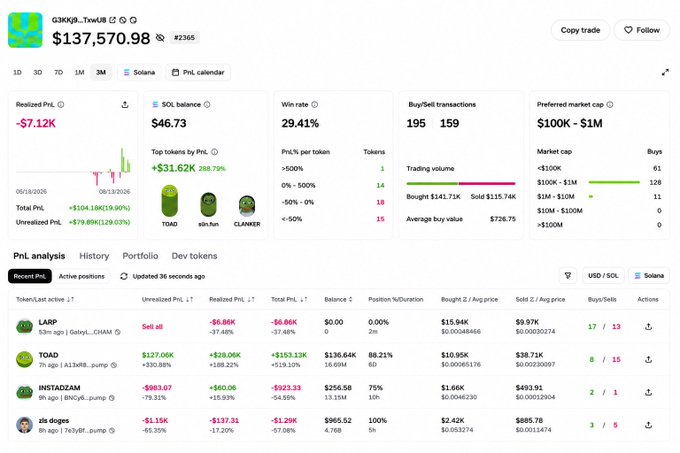Show Win rate info icon
680x453 pixels.
(x=315, y=104)
